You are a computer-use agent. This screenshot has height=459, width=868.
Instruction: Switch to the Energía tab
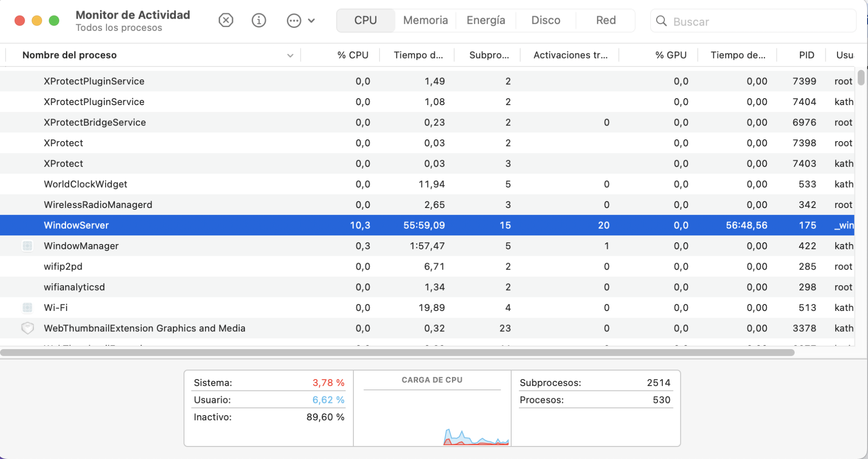click(x=486, y=20)
